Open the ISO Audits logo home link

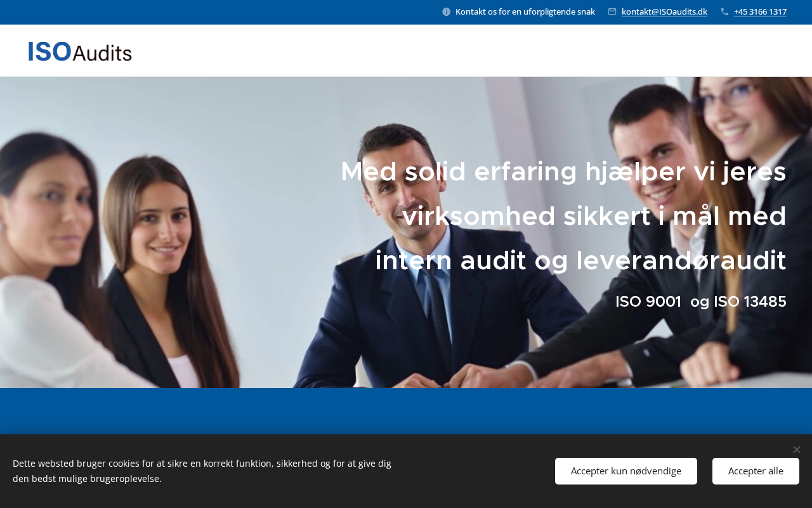click(80, 51)
